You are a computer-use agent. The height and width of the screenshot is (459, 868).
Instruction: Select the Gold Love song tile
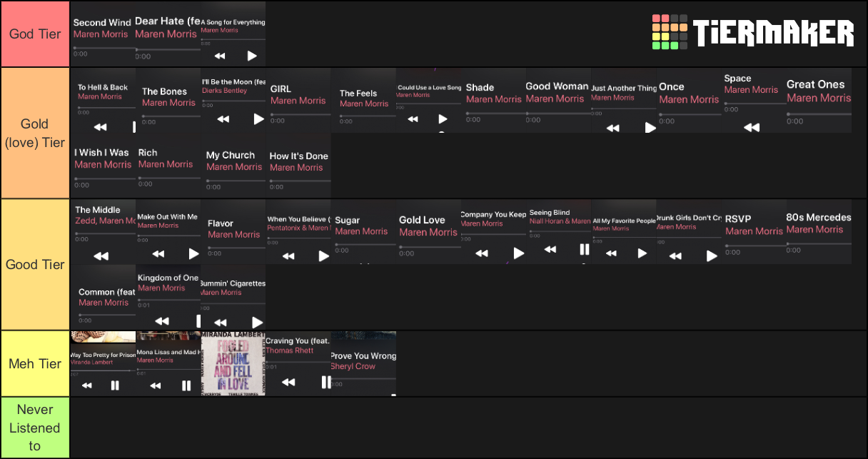(428, 232)
